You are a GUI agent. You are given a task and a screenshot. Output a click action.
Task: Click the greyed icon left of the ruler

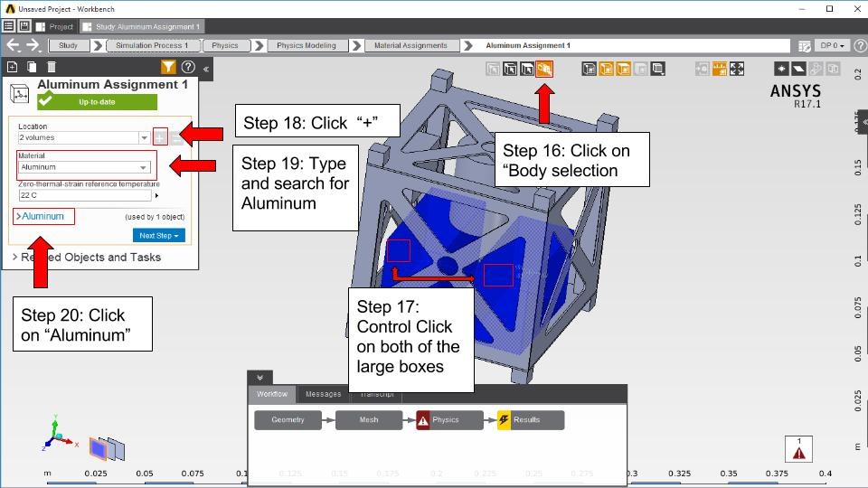click(702, 70)
